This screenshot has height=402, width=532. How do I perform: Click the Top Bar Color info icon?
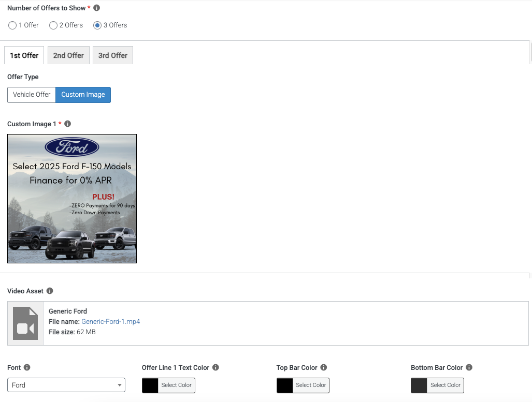click(x=324, y=367)
